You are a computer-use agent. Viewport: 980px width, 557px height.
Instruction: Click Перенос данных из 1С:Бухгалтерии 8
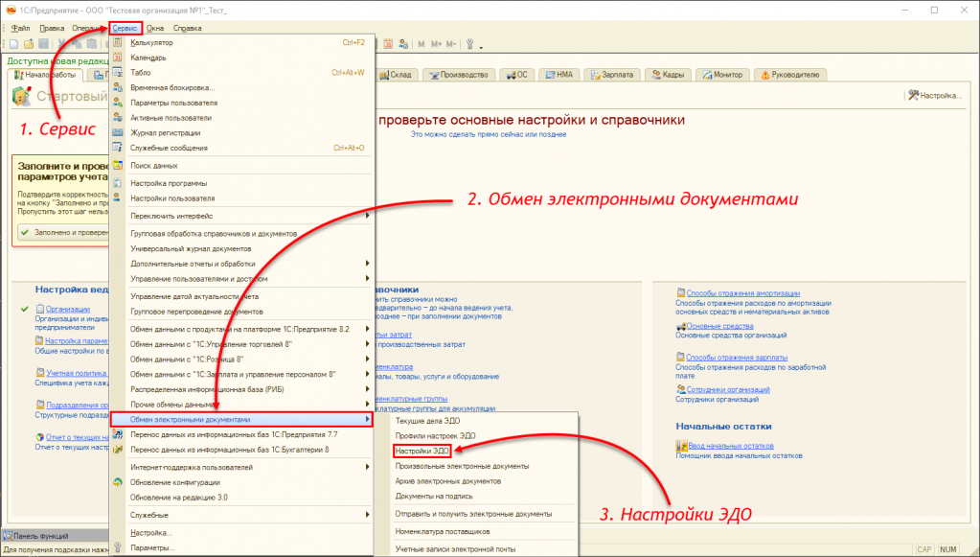[x=242, y=450]
